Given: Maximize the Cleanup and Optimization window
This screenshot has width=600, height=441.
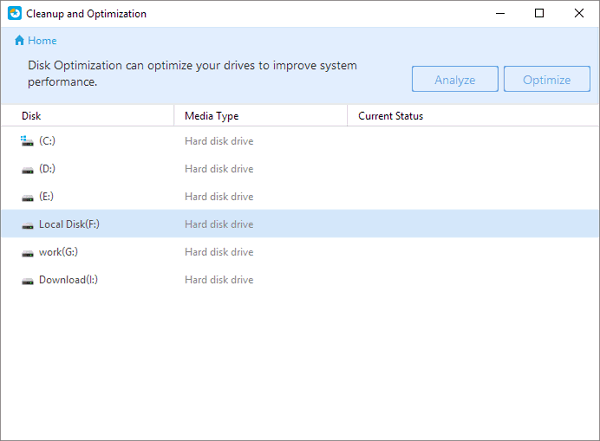Looking at the screenshot, I should point(539,13).
